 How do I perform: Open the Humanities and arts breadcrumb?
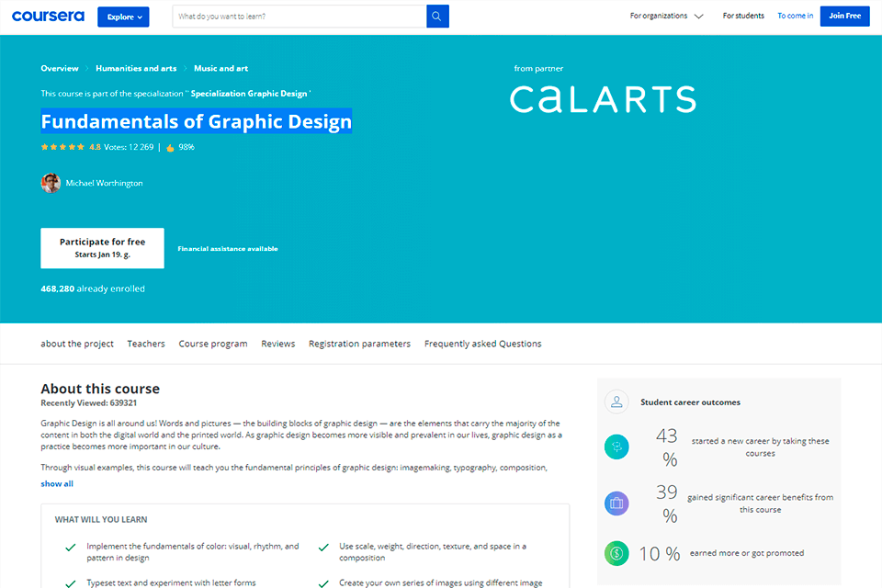pos(136,68)
